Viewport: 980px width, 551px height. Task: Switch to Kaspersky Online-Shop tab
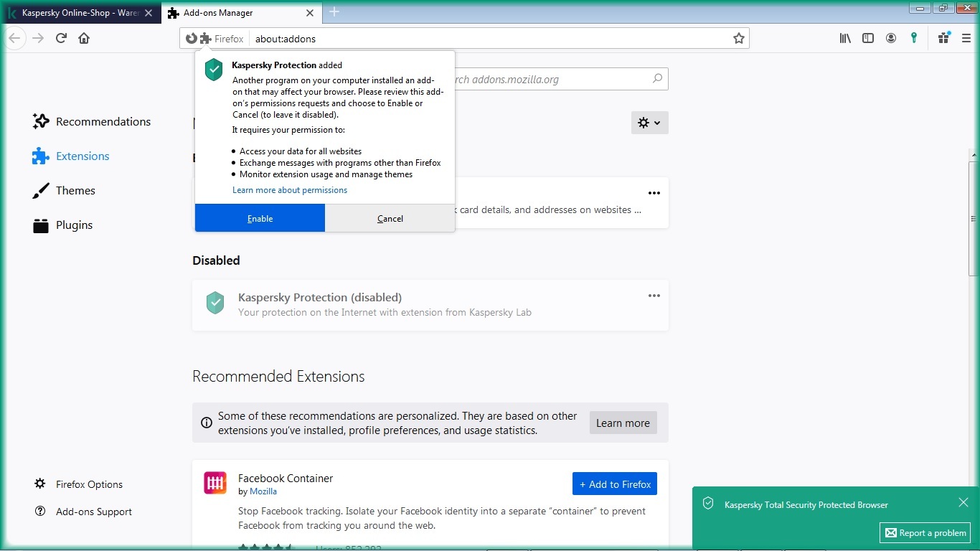80,12
